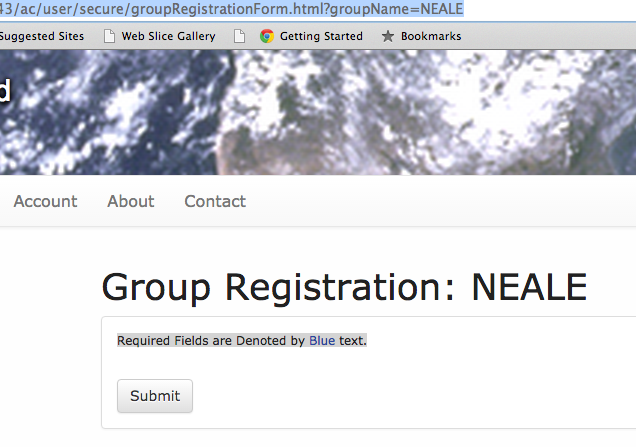Click the page icon beside Web Slice Gallery

click(x=109, y=36)
